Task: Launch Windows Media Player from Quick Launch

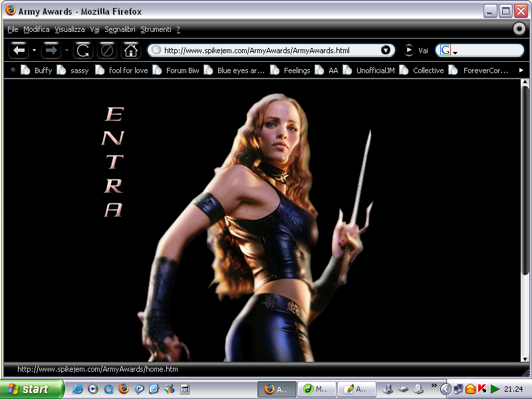Action: (x=93, y=389)
